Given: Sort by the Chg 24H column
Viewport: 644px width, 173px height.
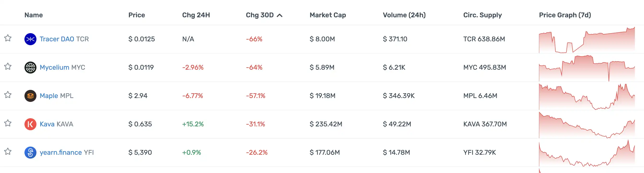Looking at the screenshot, I should tap(196, 15).
